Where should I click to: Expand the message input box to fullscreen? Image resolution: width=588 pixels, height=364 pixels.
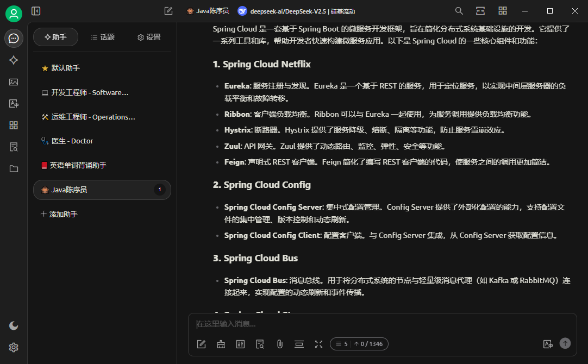pos(318,344)
